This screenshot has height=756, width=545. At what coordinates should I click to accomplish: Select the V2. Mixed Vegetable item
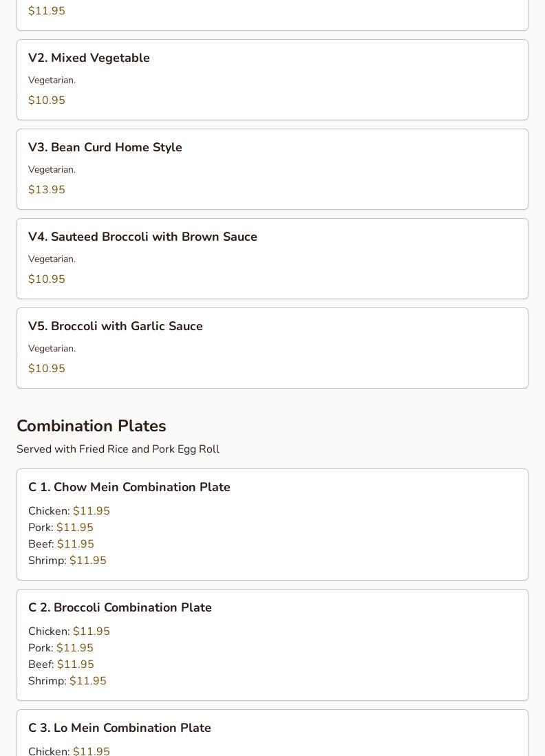tap(89, 58)
